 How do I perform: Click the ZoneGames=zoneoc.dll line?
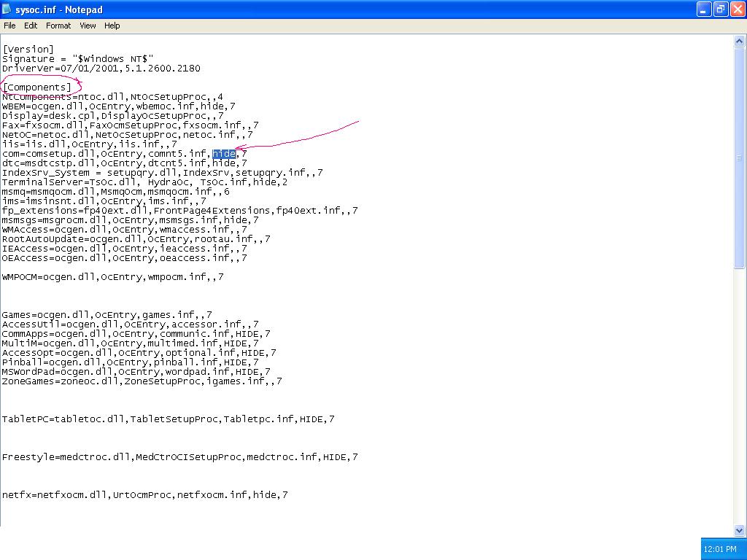pyautogui.click(x=142, y=381)
